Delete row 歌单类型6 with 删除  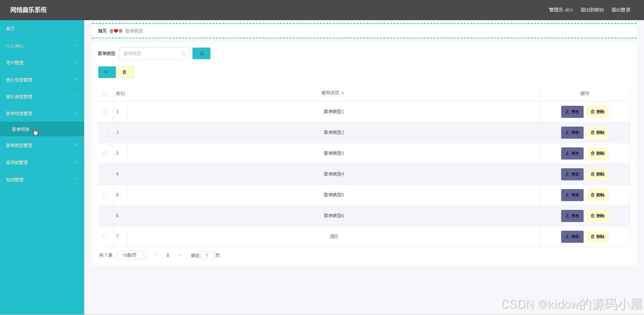tap(597, 216)
